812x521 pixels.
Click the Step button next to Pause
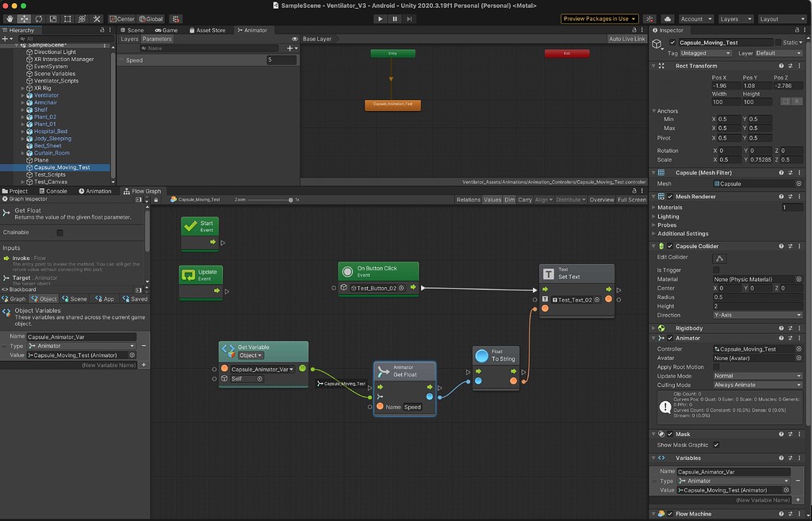pyautogui.click(x=408, y=18)
